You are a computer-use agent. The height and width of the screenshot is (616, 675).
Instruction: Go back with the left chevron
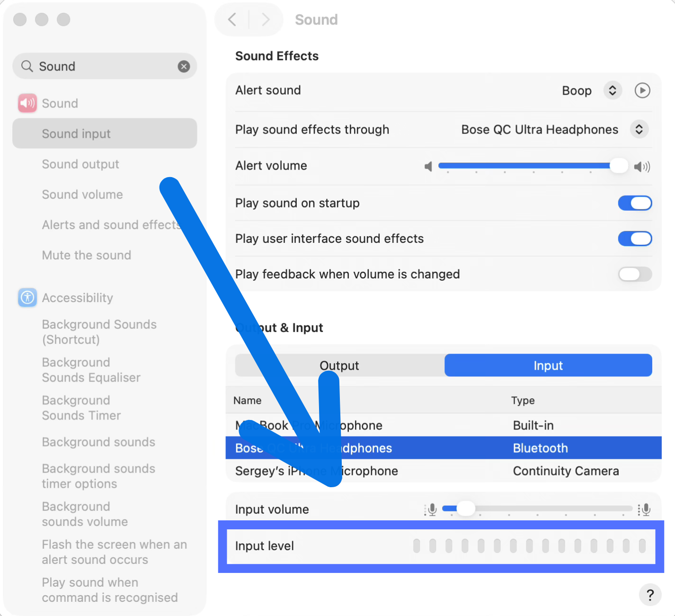click(x=232, y=19)
